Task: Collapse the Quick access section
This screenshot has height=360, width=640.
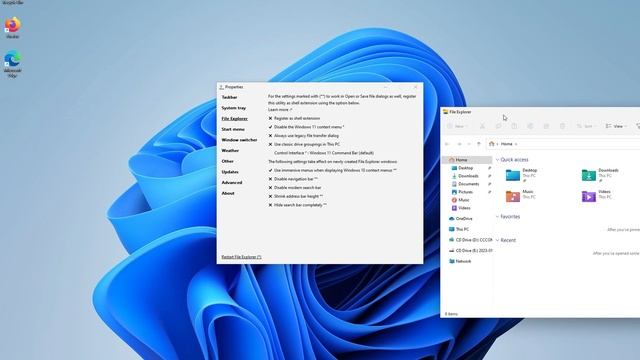Action: pos(497,160)
